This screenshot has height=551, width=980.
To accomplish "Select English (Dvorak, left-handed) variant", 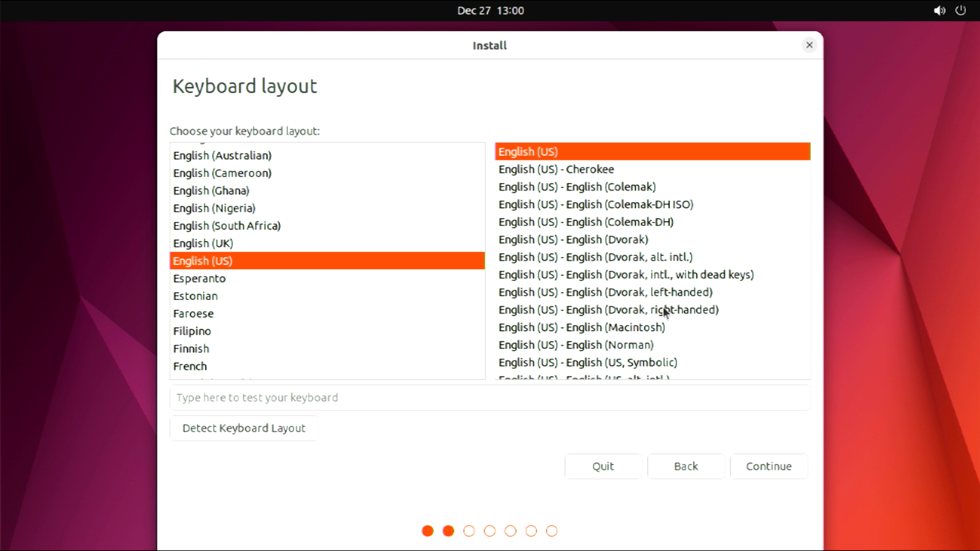I will coord(605,292).
